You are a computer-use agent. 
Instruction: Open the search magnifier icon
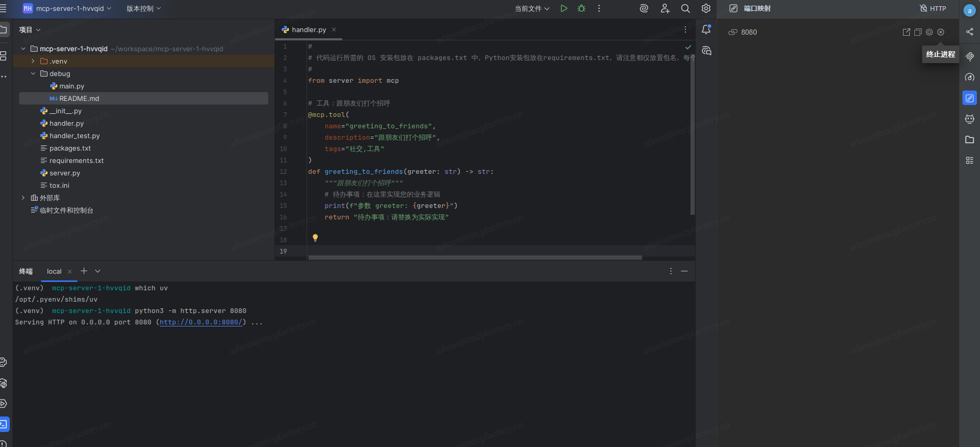[x=685, y=8]
